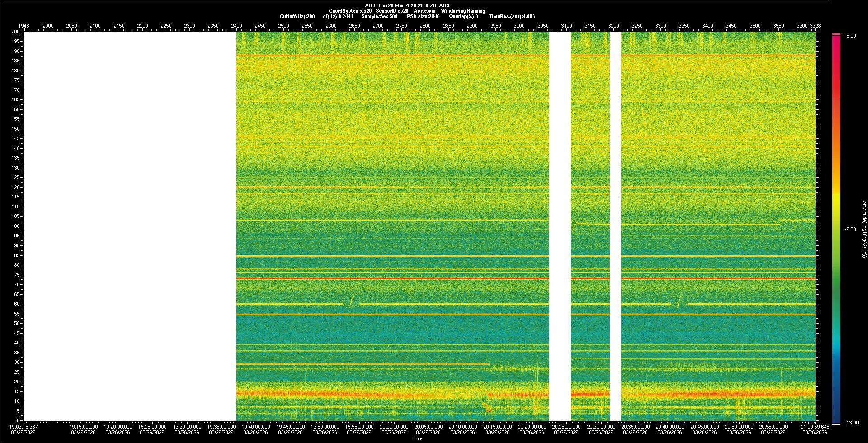Image resolution: width=868 pixels, height=443 pixels.
Task: Select the SensorID:es20 header text
Action: 392,11
